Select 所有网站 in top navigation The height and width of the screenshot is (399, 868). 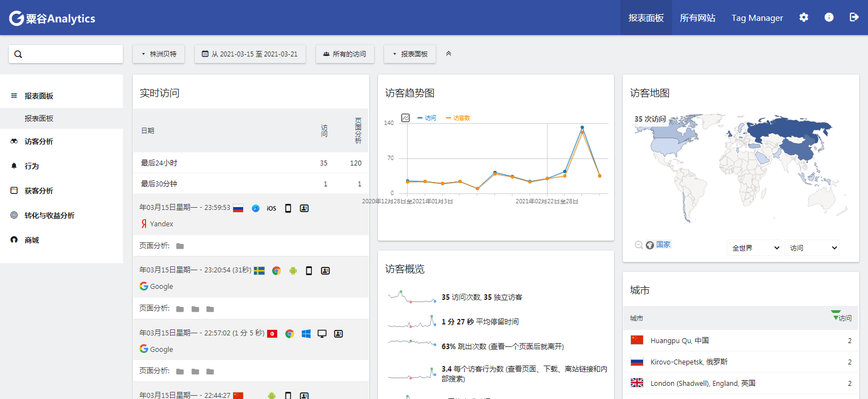tap(697, 18)
